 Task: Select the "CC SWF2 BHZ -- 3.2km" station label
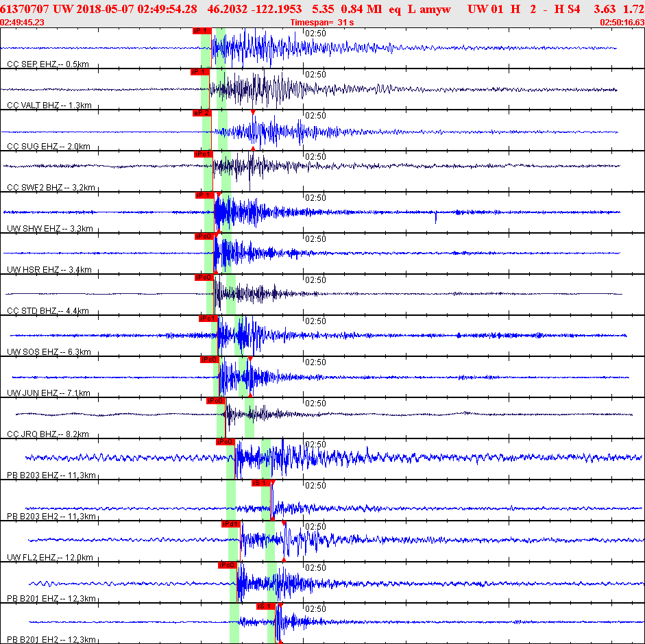tap(51, 188)
